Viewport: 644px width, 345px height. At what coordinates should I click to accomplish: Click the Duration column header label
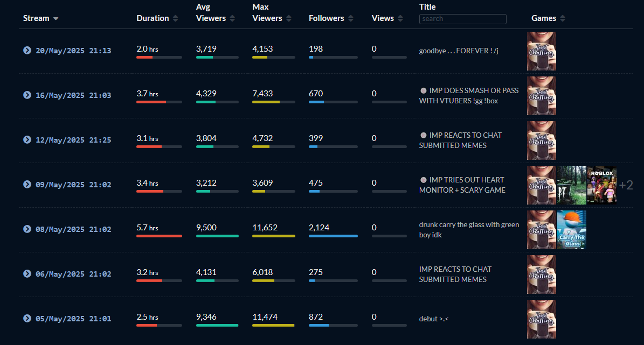tap(153, 18)
